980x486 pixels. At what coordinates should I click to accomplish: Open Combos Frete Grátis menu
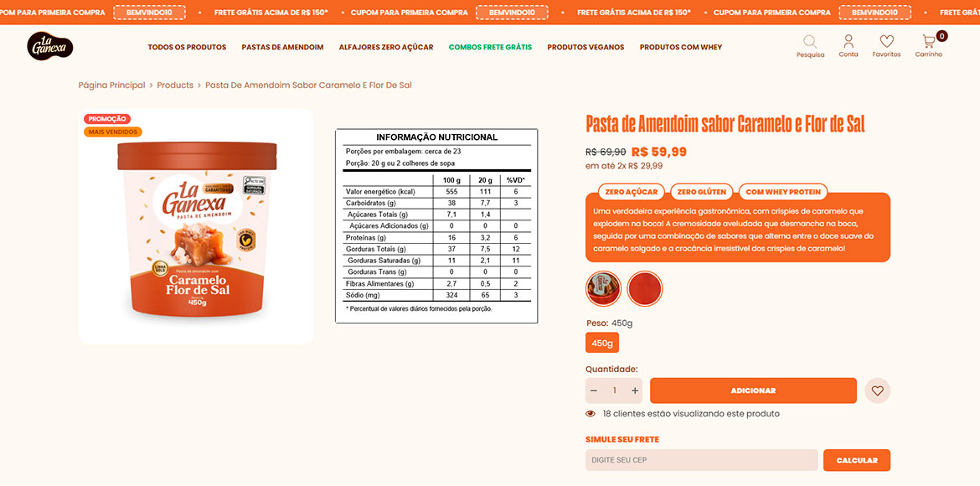coord(490,47)
